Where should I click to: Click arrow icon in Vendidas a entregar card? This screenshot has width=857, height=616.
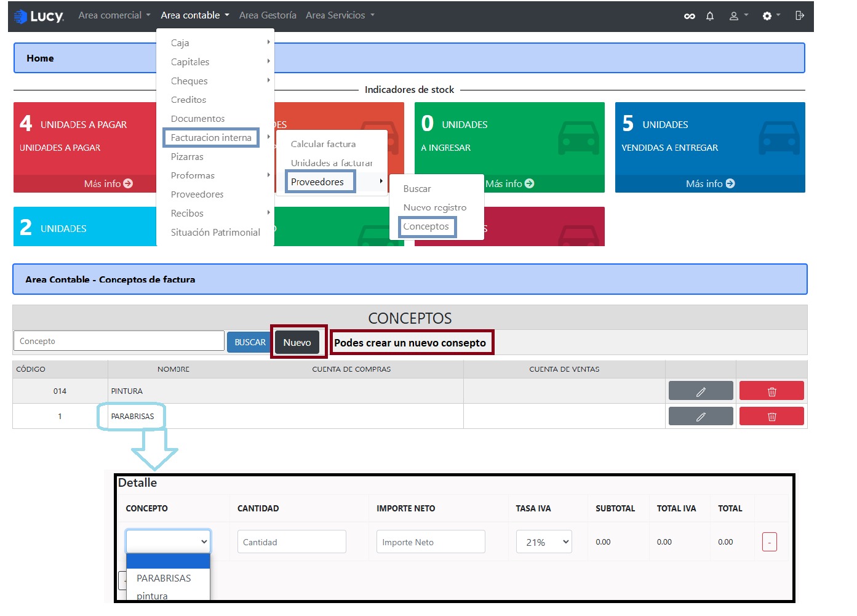pos(730,183)
